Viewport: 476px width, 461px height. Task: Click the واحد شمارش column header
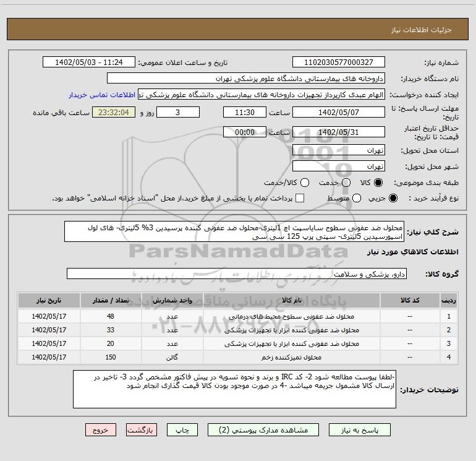click(x=172, y=300)
